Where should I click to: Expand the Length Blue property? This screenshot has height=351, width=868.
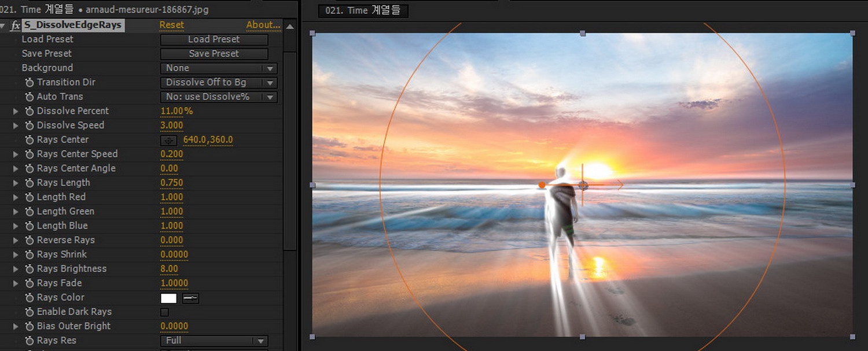(x=16, y=226)
